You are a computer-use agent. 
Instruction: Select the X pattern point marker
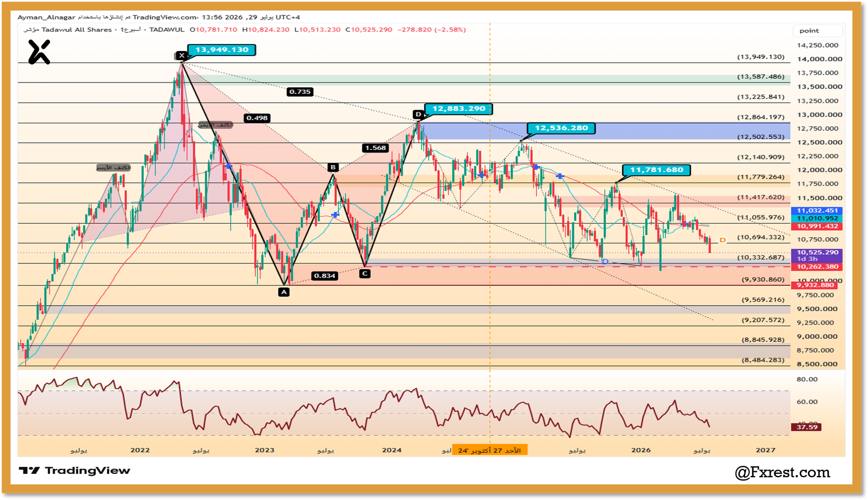[x=181, y=55]
